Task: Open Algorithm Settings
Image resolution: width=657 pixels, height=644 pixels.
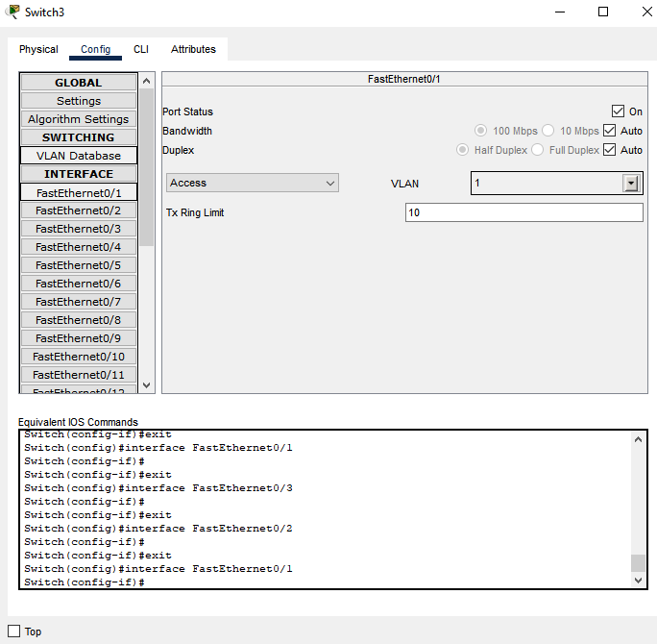Action: (x=79, y=119)
